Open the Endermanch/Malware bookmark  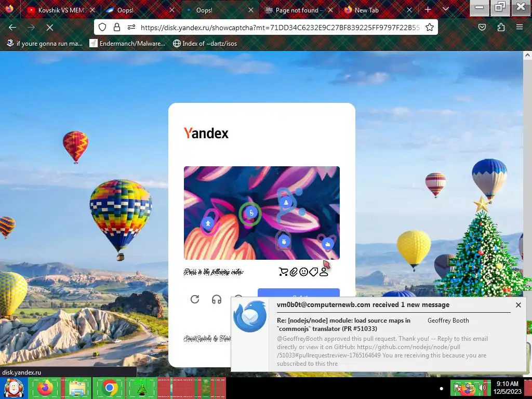[127, 44]
